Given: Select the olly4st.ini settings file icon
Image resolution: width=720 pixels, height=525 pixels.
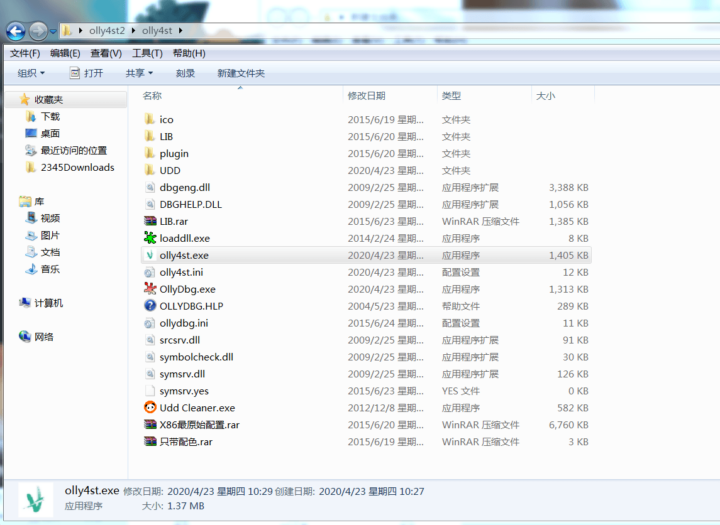Looking at the screenshot, I should tap(150, 272).
